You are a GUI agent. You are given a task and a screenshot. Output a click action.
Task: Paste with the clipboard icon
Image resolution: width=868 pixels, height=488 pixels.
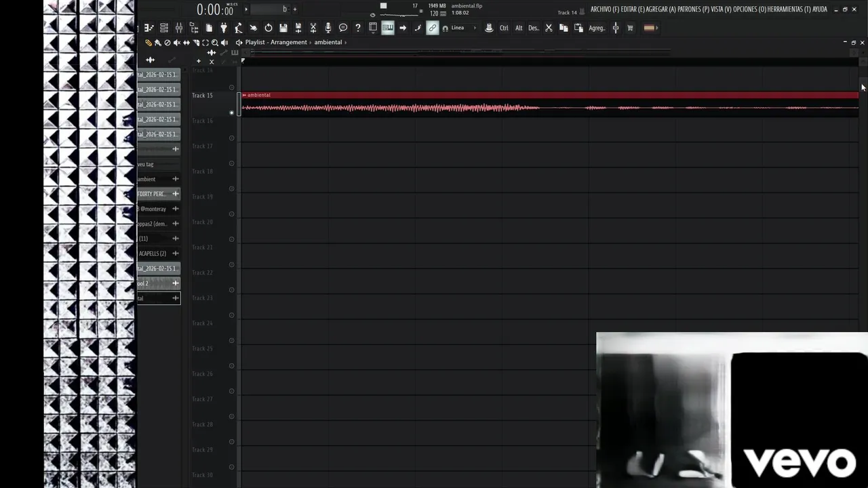pyautogui.click(x=578, y=28)
